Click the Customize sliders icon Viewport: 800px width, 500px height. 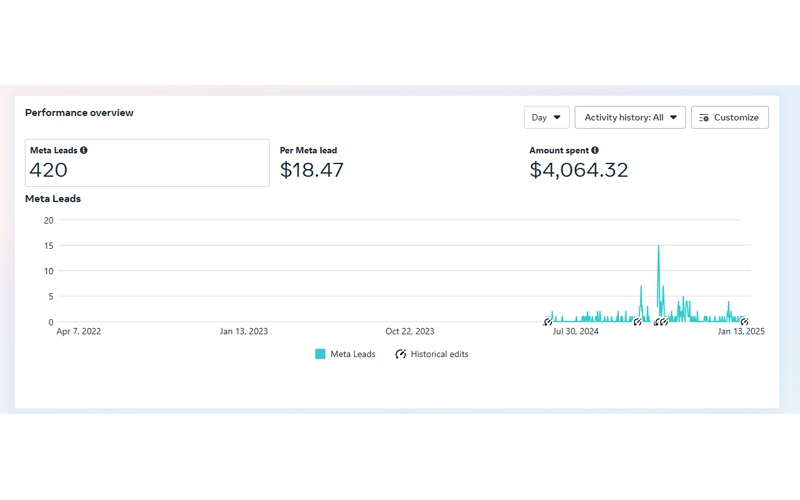pyautogui.click(x=704, y=118)
